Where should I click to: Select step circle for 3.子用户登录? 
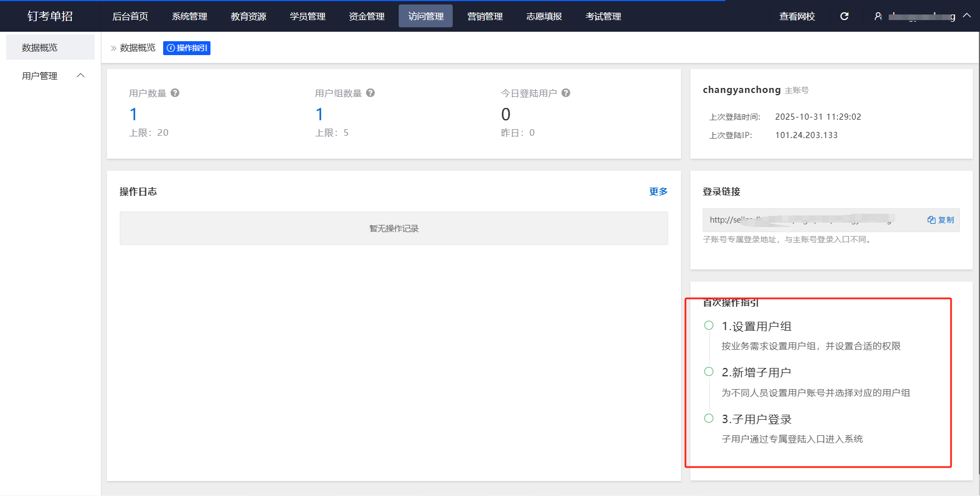[x=709, y=419]
